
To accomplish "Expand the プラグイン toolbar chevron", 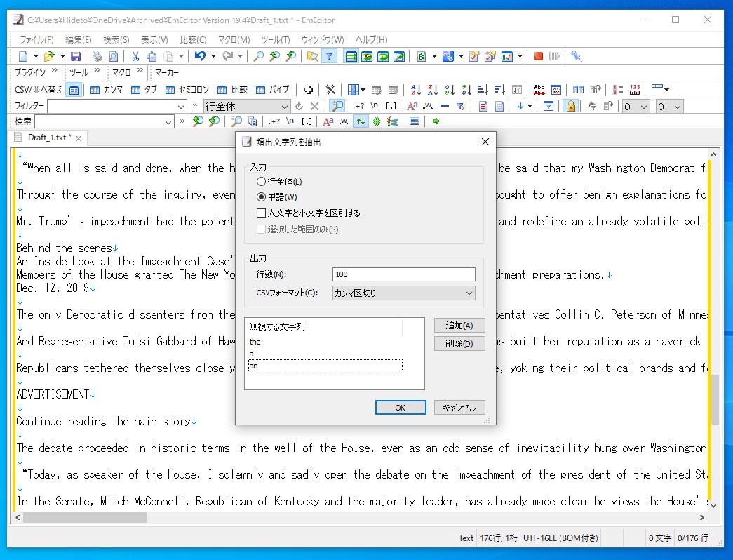I will [54, 71].
